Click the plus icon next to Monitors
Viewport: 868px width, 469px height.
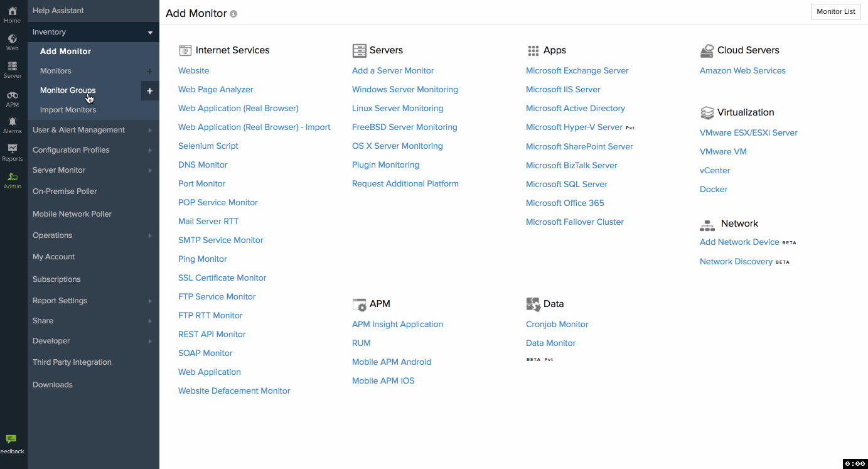(x=150, y=72)
